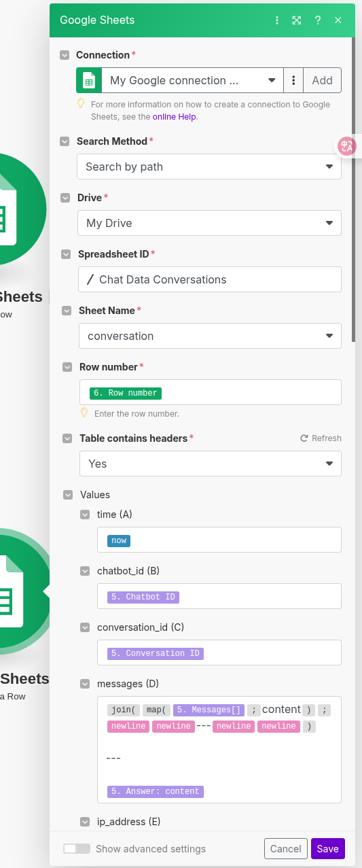Expand the Google Sheets panel to fullscreen
The image size is (362, 868).
tap(297, 20)
